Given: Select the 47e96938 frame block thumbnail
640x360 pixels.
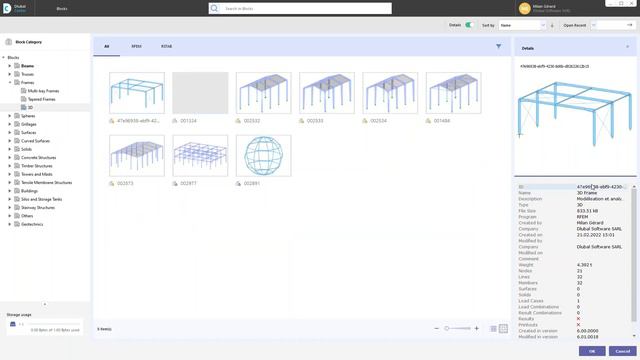Looking at the screenshot, I should pyautogui.click(x=137, y=93).
